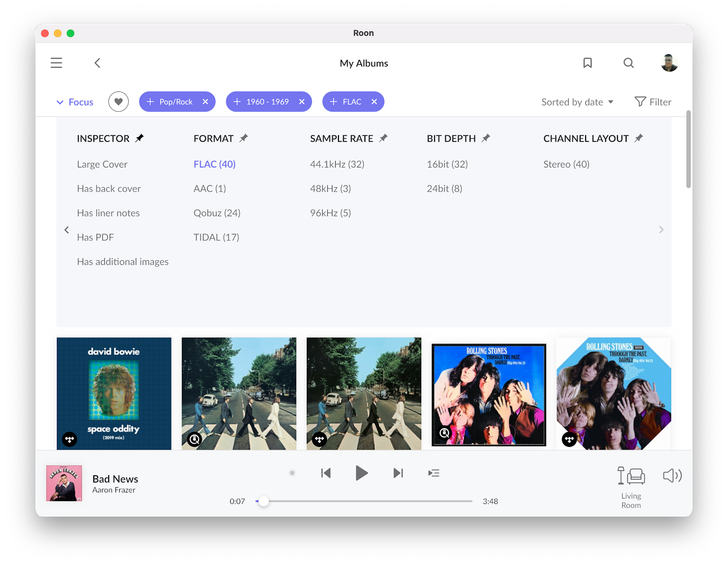Pin the Channel Layout column
Screen dimensions: 728x564
[639, 138]
